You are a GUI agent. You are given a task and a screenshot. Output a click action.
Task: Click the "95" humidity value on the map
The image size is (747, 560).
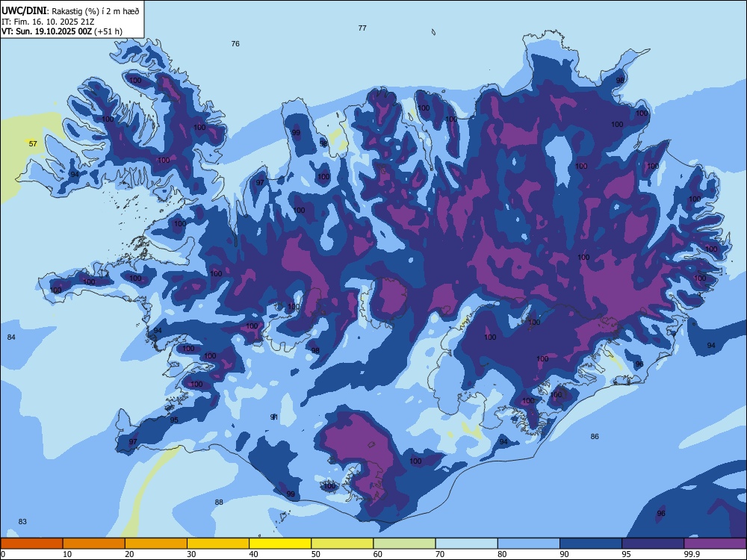(x=174, y=420)
